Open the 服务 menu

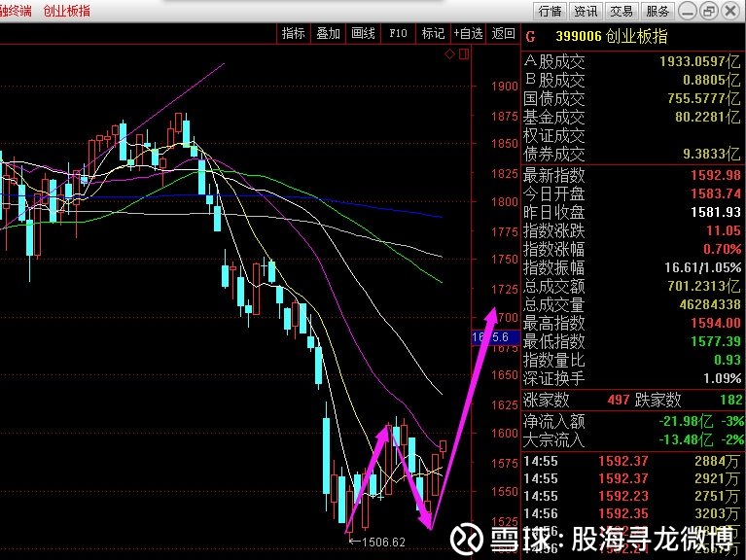pyautogui.click(x=657, y=11)
